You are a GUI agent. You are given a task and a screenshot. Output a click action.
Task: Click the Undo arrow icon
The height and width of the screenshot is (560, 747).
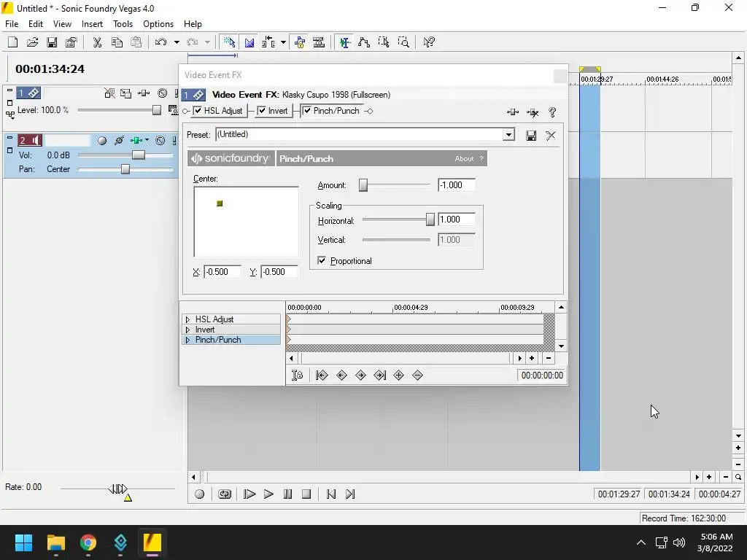[x=160, y=42]
